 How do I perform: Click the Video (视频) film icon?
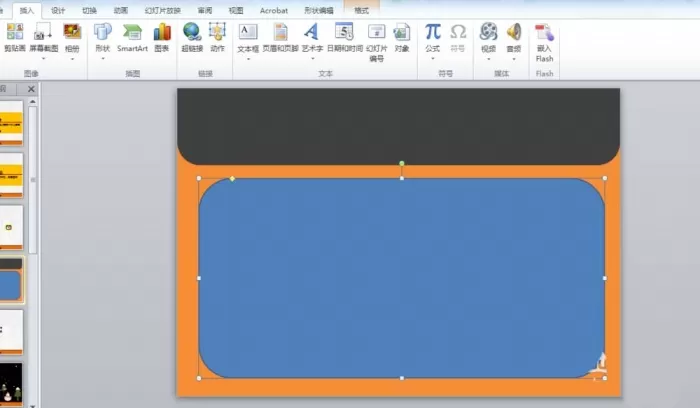coord(488,32)
